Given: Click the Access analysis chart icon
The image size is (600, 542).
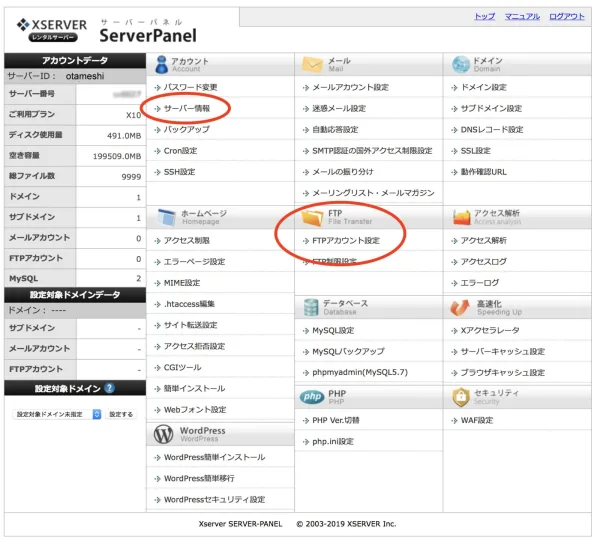Looking at the screenshot, I should 461,217.
